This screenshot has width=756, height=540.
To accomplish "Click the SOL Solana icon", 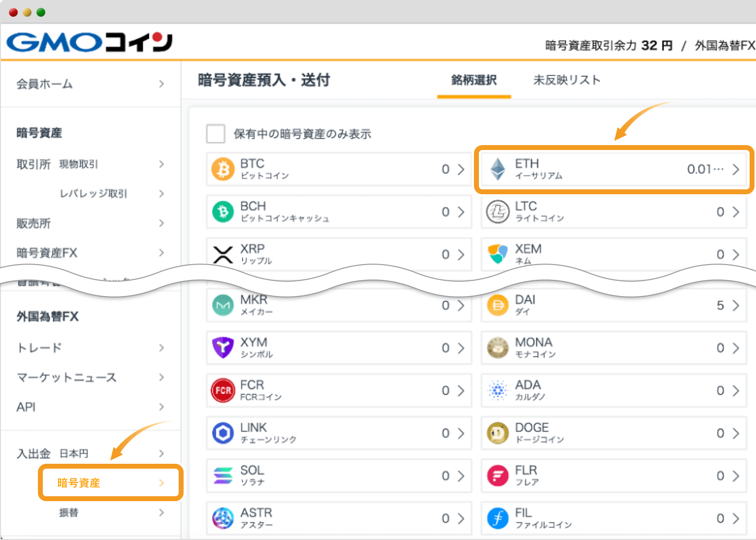I will coord(223,476).
